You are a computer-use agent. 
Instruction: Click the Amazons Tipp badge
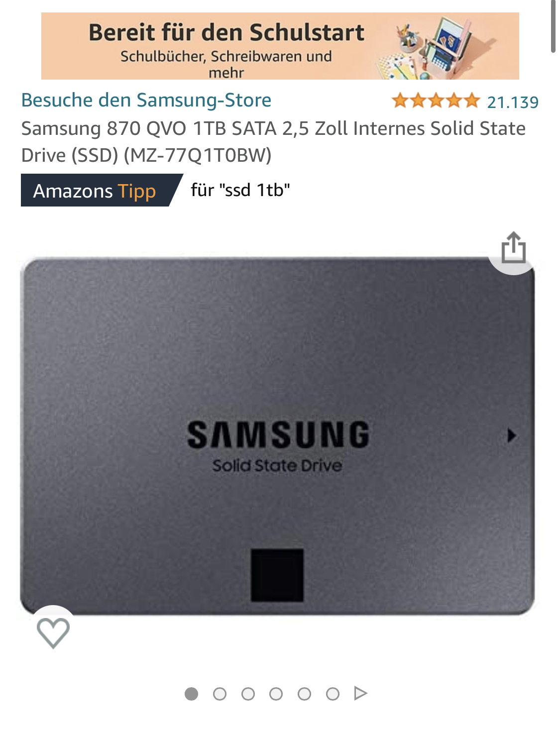click(102, 190)
